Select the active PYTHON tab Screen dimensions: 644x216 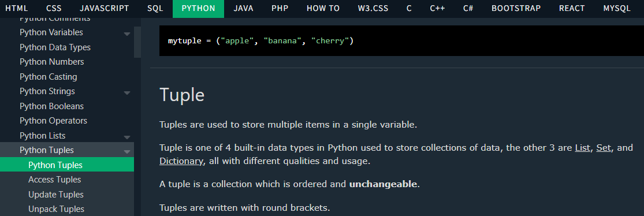[x=198, y=8]
